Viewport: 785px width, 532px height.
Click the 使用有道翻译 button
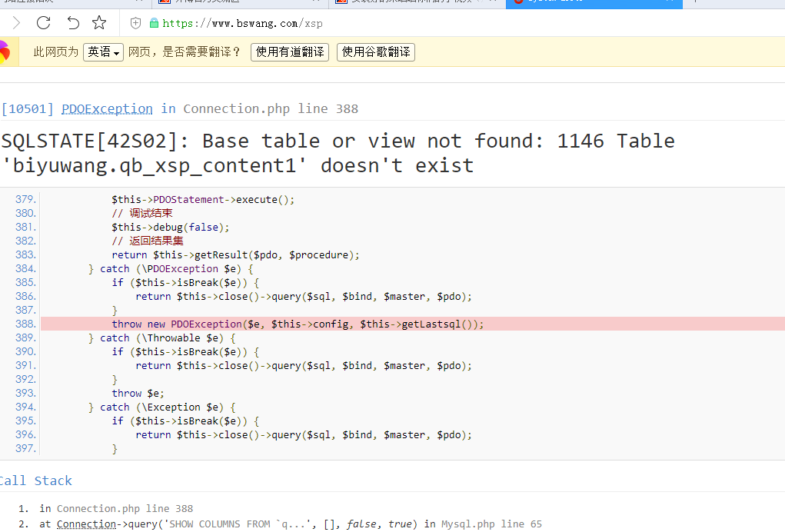tap(289, 52)
